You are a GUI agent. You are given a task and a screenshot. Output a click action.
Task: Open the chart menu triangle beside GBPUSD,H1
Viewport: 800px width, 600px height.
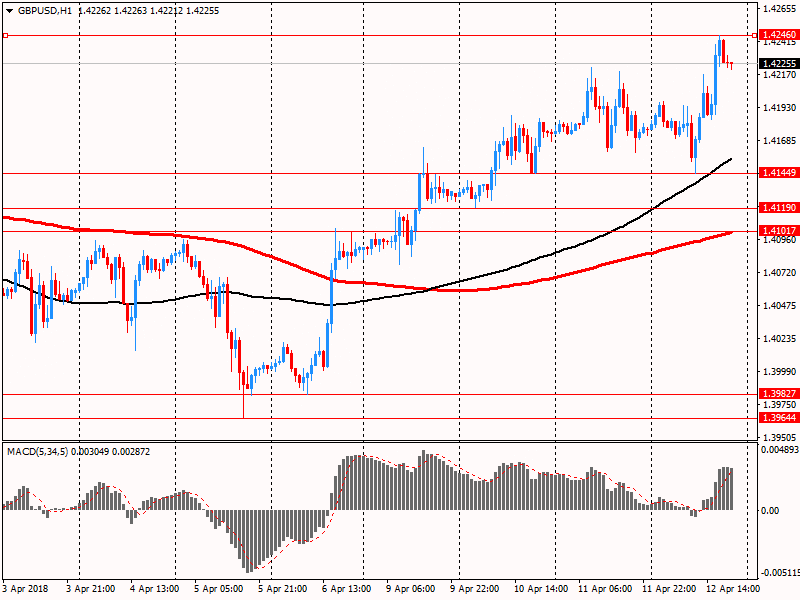point(9,11)
